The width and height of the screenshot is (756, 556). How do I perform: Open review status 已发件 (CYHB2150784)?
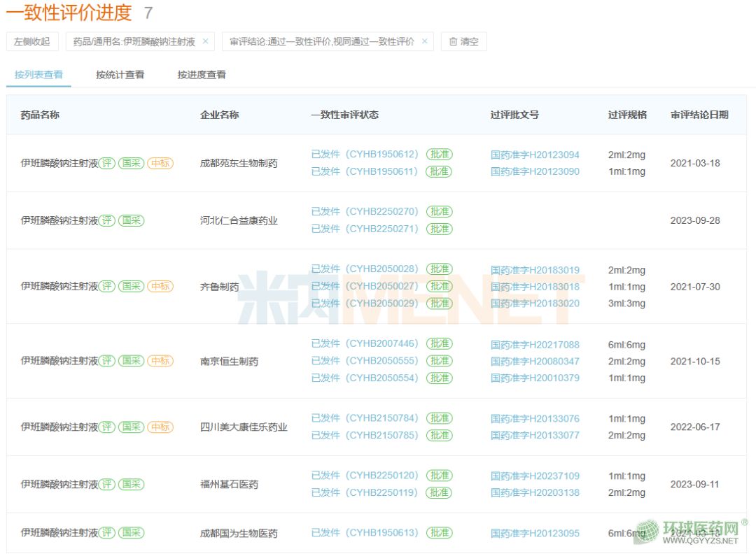coord(364,418)
